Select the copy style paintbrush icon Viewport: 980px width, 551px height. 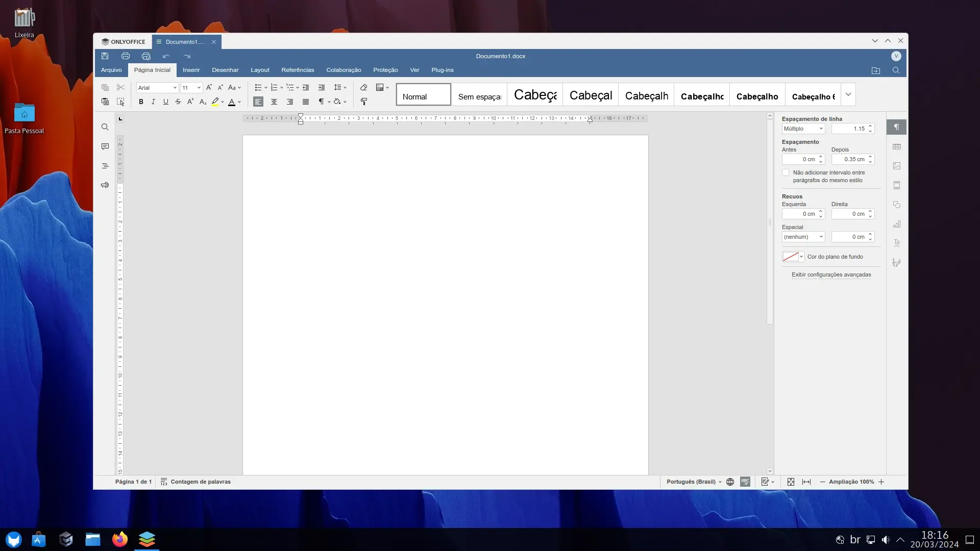pos(364,102)
